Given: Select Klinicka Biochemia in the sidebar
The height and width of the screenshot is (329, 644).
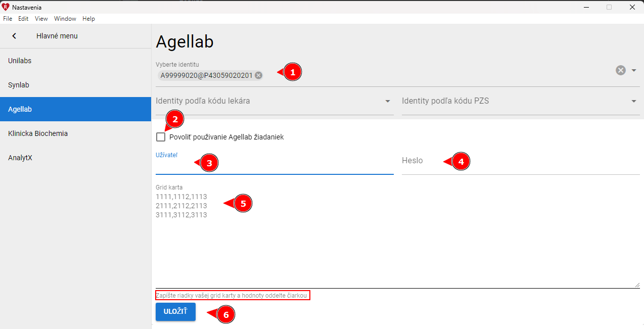Looking at the screenshot, I should click(x=76, y=133).
